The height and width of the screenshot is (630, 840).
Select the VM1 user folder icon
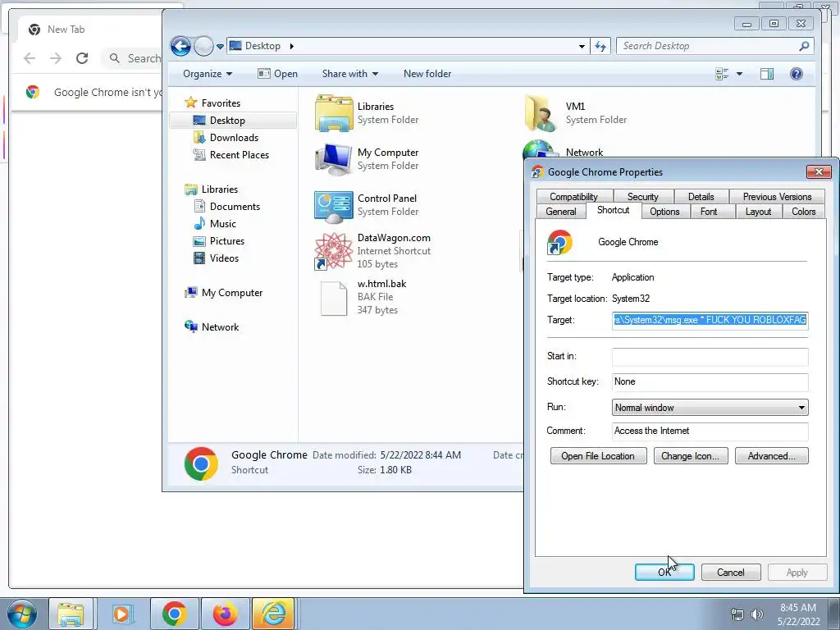click(540, 113)
